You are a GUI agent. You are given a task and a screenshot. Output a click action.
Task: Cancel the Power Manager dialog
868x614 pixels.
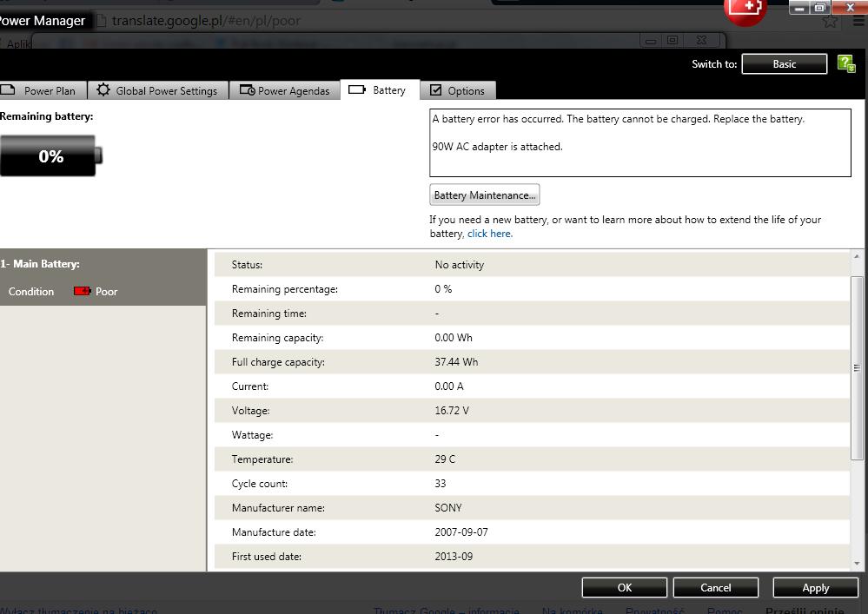pyautogui.click(x=715, y=587)
